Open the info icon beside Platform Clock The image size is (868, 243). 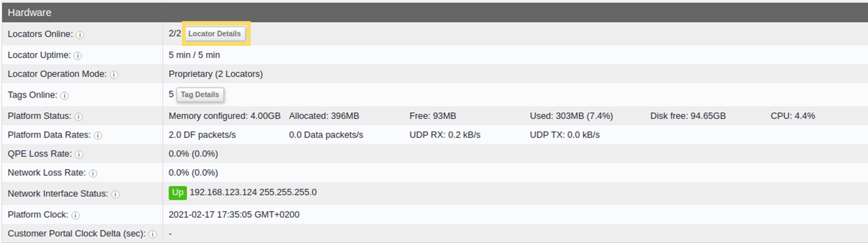click(76, 215)
